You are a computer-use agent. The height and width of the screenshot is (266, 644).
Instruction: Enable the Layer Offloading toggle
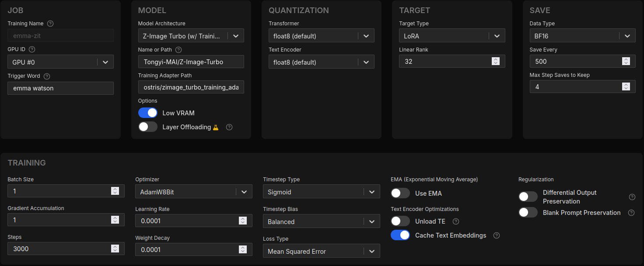click(148, 127)
